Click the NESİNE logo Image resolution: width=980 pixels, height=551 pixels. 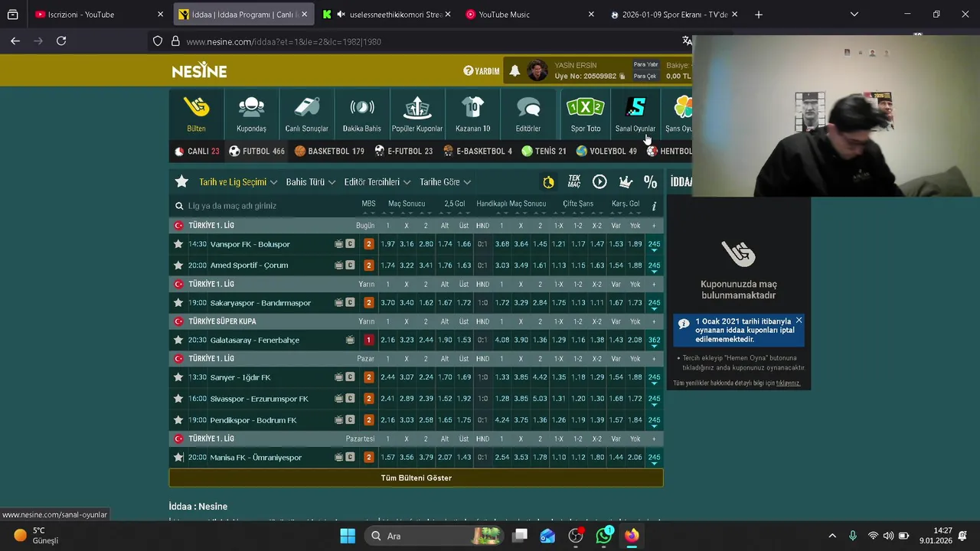tap(199, 70)
